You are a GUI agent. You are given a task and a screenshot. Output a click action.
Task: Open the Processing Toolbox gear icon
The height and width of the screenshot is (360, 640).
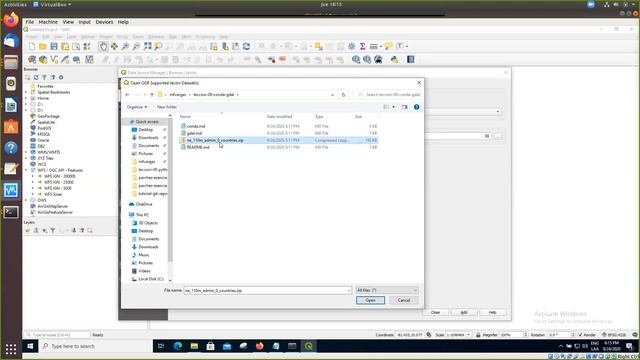click(x=351, y=47)
